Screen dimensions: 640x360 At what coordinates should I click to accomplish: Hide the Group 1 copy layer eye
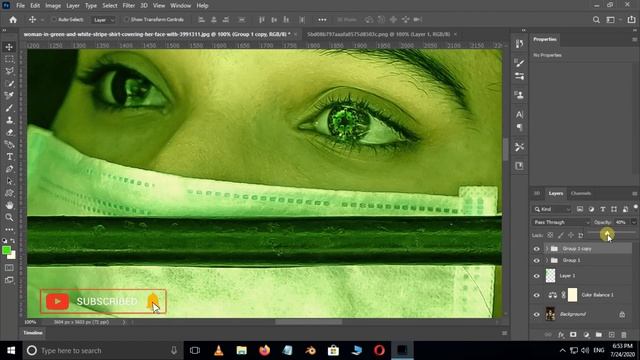pos(536,249)
